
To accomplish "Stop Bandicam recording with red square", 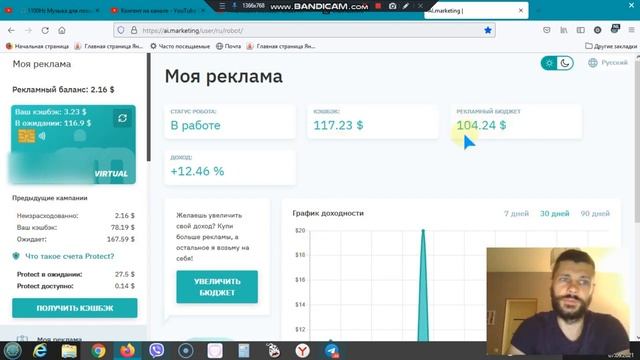I will (378, 6).
